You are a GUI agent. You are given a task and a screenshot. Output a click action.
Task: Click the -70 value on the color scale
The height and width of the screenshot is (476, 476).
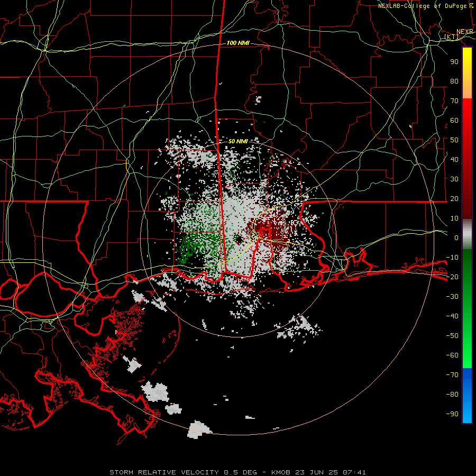(x=452, y=375)
